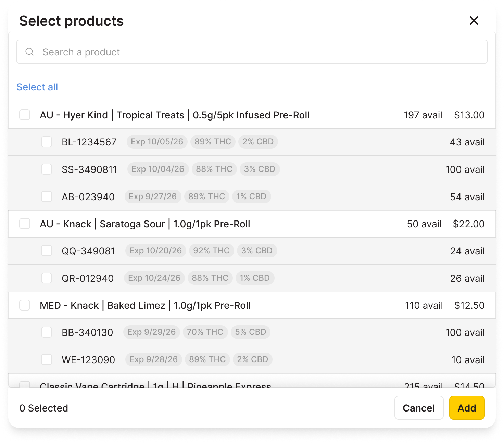Click the Select all link
504x443 pixels.
tap(37, 87)
